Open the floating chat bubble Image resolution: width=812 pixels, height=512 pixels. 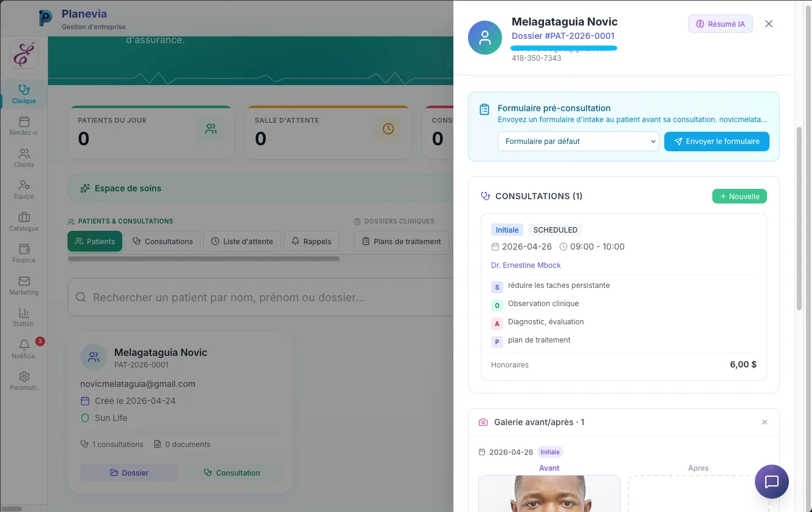[772, 482]
